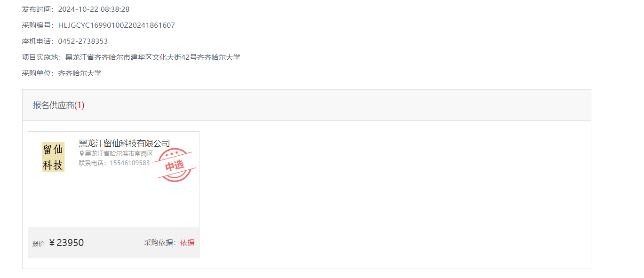Click the location pin icon
This screenshot has height=278, width=644.
pos(81,153)
